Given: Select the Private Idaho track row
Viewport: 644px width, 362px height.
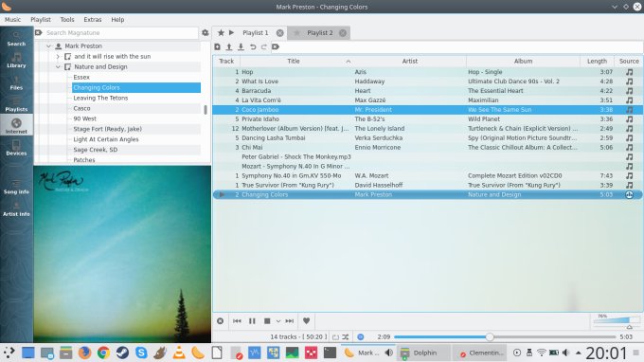Looking at the screenshot, I should (x=427, y=118).
